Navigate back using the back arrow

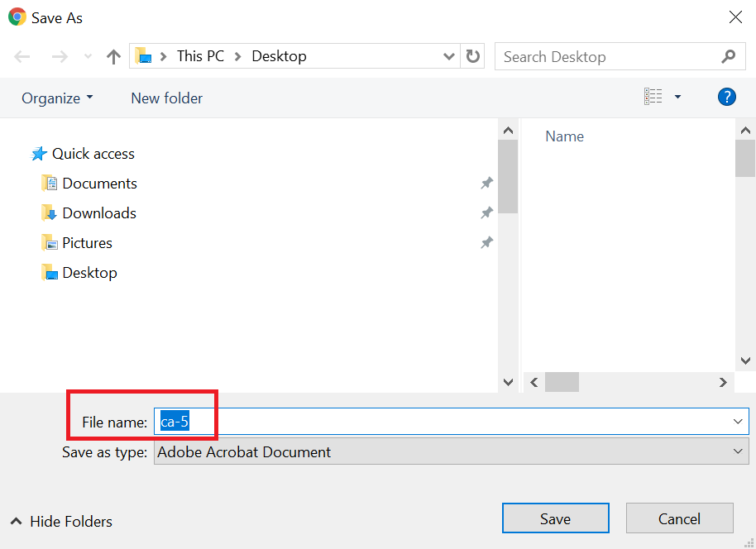click(22, 56)
